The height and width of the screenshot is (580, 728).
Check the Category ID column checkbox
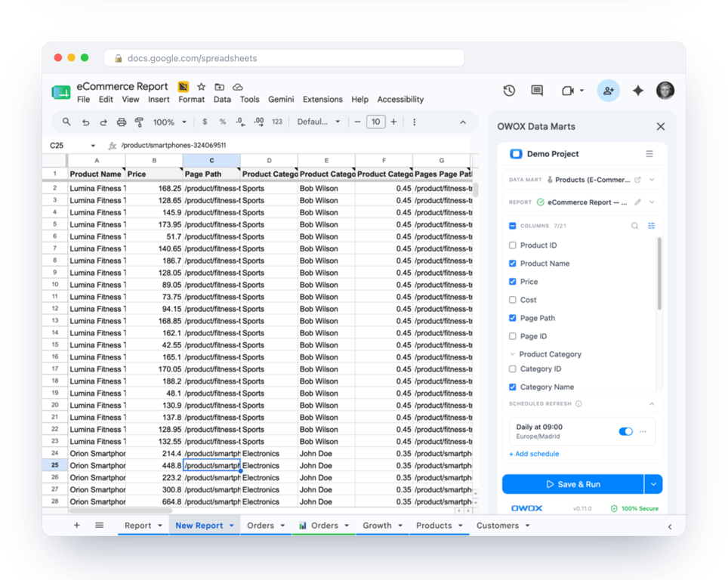[x=513, y=369]
